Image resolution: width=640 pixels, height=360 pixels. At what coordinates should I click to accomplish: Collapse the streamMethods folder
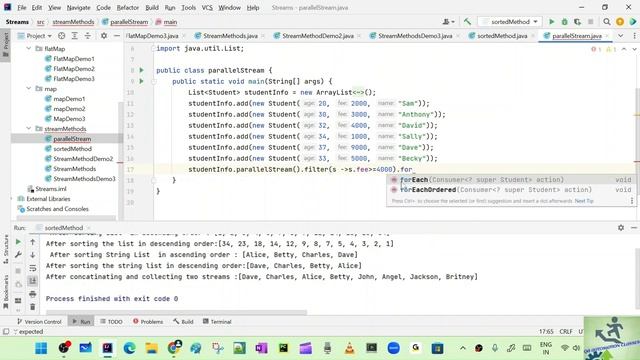pyautogui.click(x=29, y=129)
